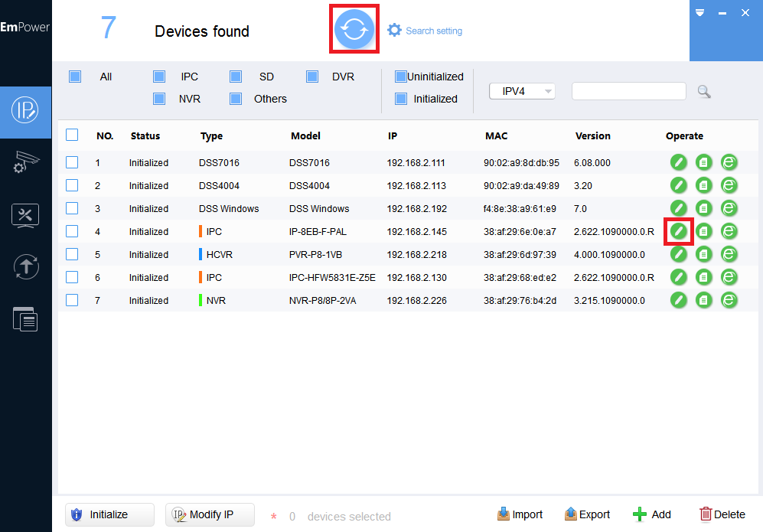Open web page for 192.168.2.145
The image size is (763, 532).
[729, 230]
